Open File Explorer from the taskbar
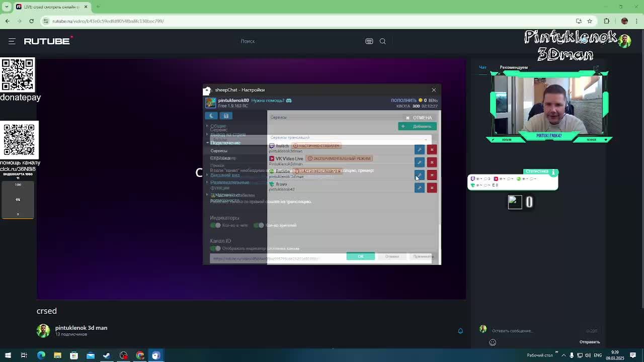Screen dimensions: 644x362 57,355
